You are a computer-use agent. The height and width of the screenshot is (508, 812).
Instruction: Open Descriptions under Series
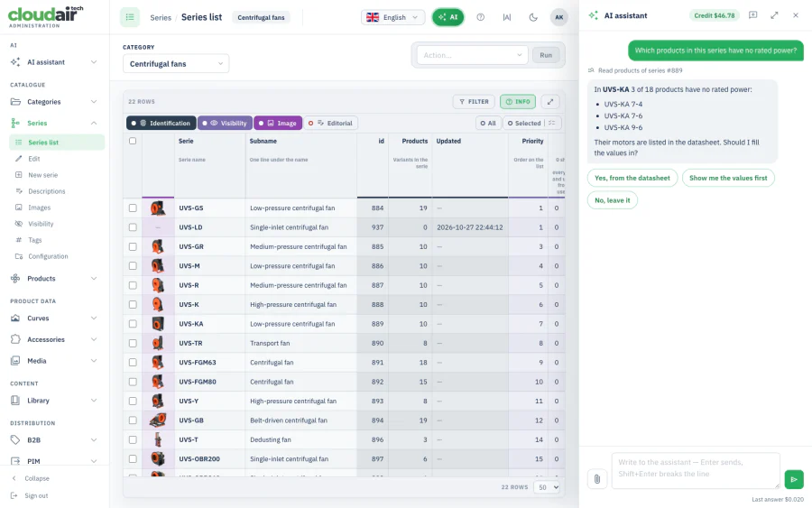point(47,191)
